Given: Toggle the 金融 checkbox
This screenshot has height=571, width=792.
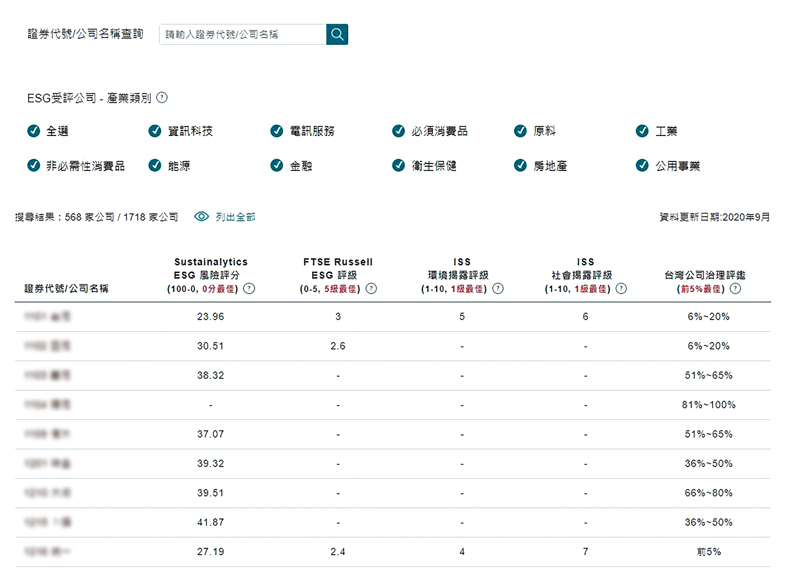Looking at the screenshot, I should click(x=277, y=165).
